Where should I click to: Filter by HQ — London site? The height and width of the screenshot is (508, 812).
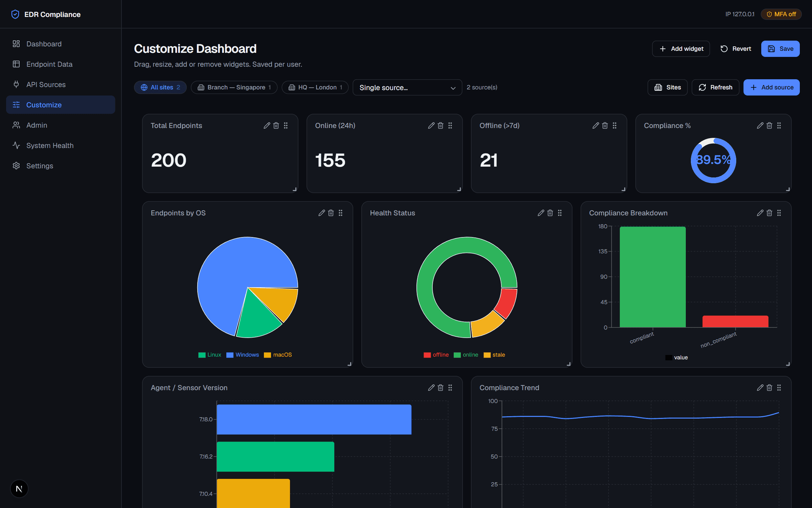(x=315, y=87)
